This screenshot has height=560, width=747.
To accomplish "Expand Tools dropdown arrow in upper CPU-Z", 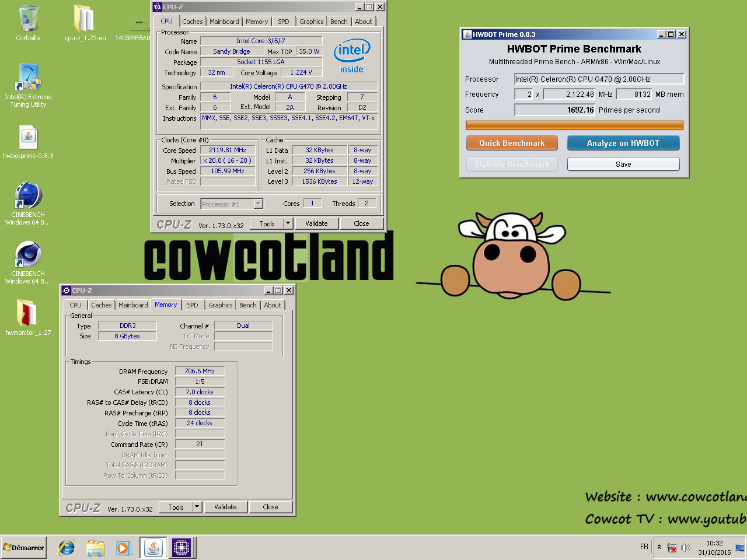I will tap(288, 223).
